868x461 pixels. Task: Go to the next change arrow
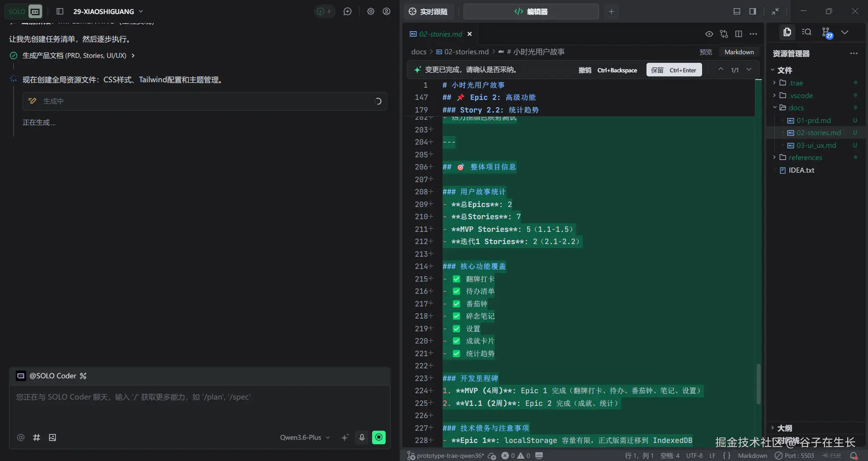(749, 69)
